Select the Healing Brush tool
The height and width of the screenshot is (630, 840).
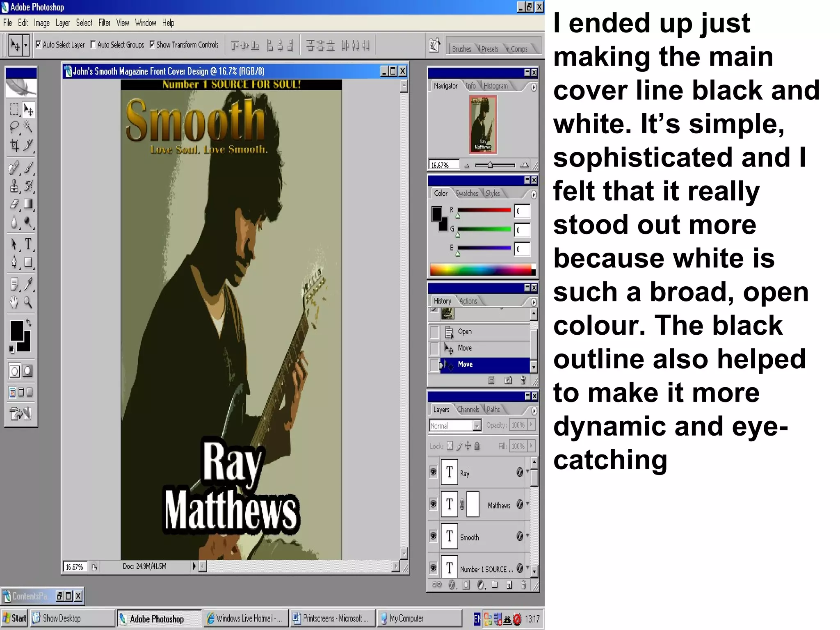pyautogui.click(x=14, y=168)
